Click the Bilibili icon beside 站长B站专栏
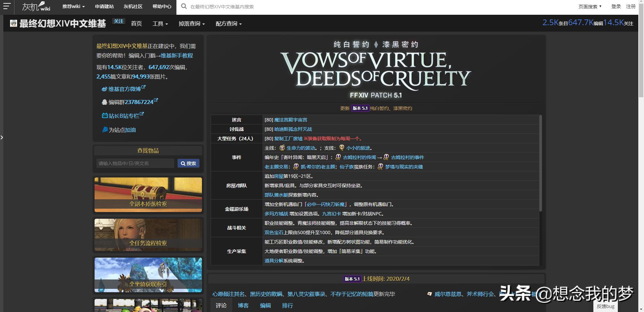This screenshot has height=312, width=644. tap(105, 116)
